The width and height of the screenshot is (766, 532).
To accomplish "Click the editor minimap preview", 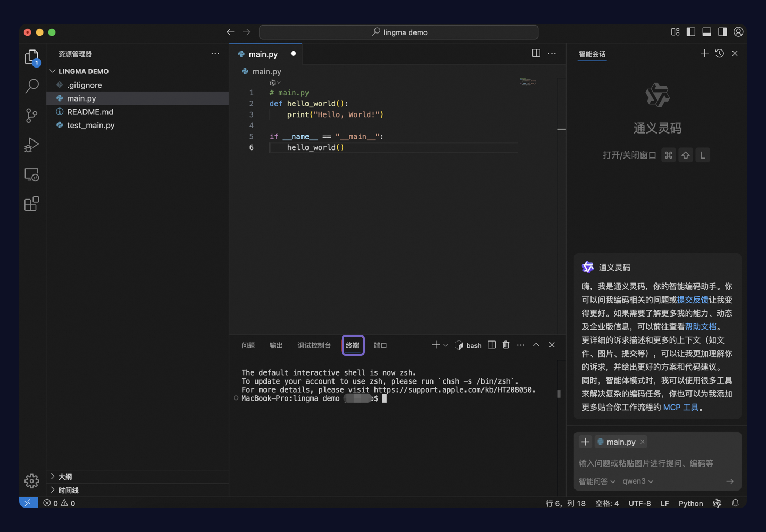I will [528, 82].
